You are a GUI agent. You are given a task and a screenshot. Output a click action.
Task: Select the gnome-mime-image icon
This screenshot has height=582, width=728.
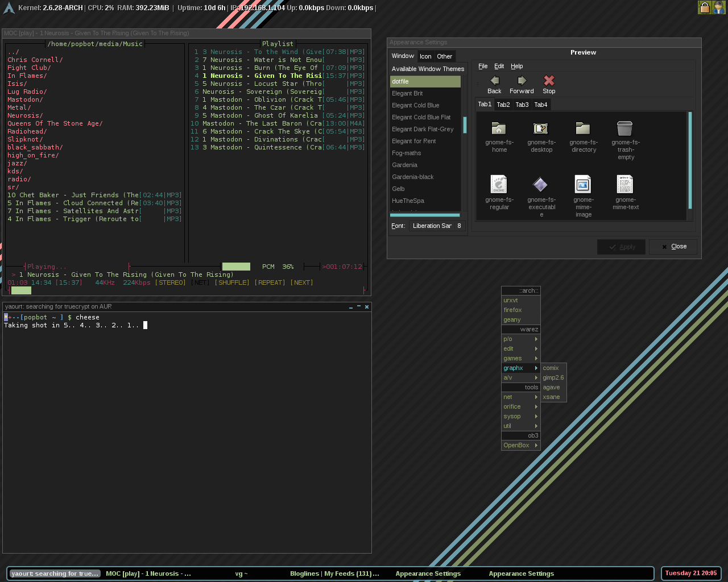click(x=583, y=184)
